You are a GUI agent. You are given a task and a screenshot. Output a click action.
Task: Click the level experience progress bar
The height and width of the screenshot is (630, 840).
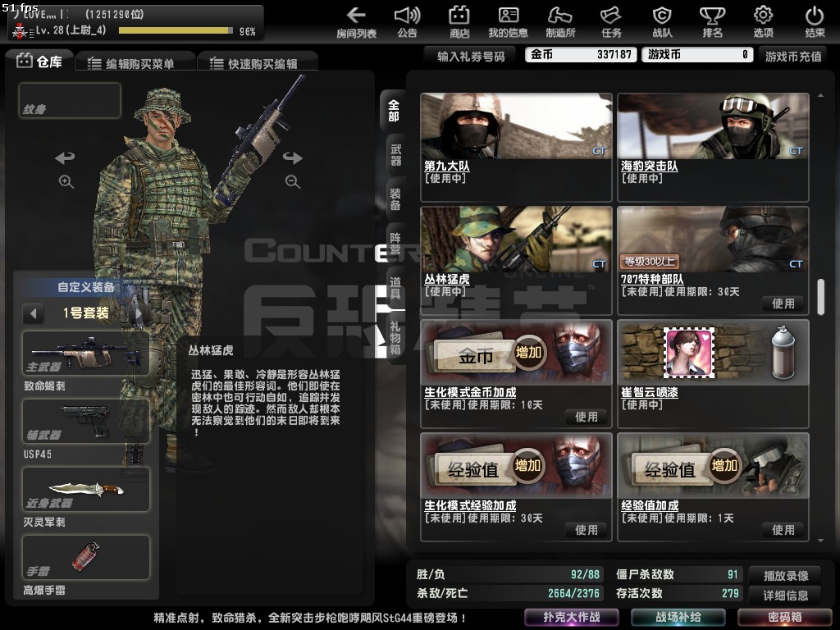coord(176,30)
